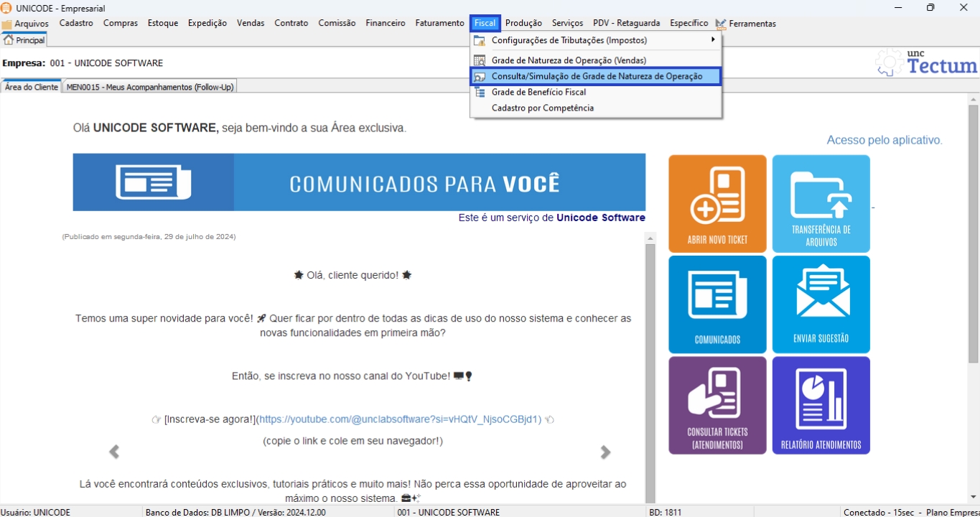The width and height of the screenshot is (980, 517).
Task: Select Cadastro por Competência menu item
Action: tap(542, 108)
